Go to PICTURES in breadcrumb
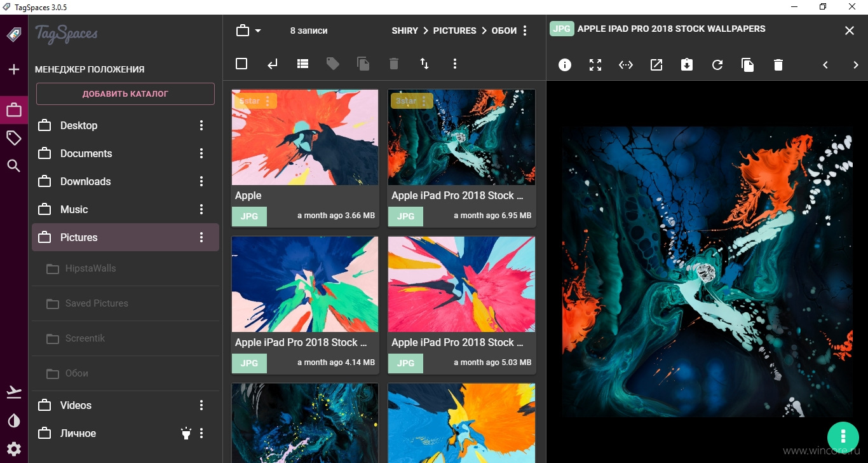 point(455,31)
